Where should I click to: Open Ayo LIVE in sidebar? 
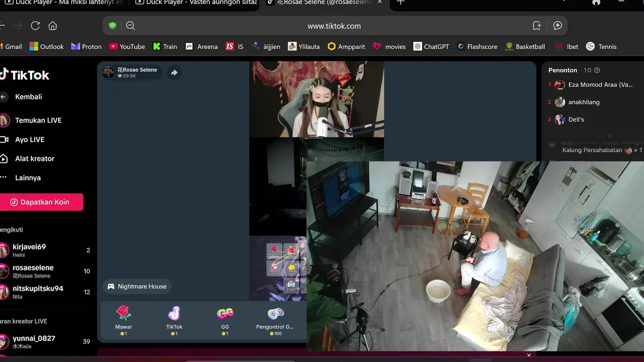pyautogui.click(x=22, y=139)
